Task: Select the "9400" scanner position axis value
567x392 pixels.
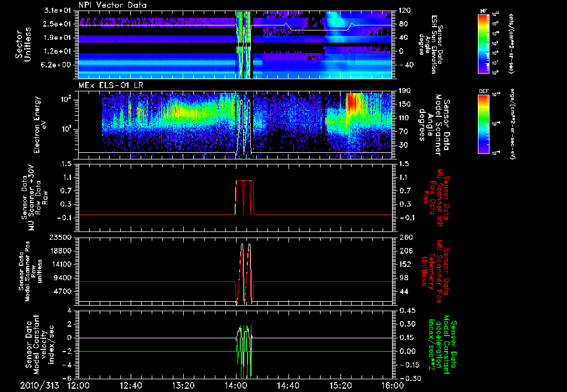Action: coord(62,278)
